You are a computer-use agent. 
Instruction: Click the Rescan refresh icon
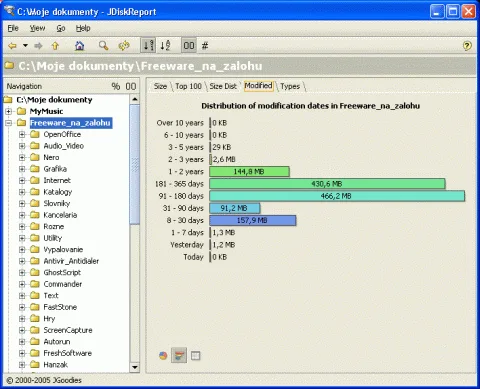124,46
